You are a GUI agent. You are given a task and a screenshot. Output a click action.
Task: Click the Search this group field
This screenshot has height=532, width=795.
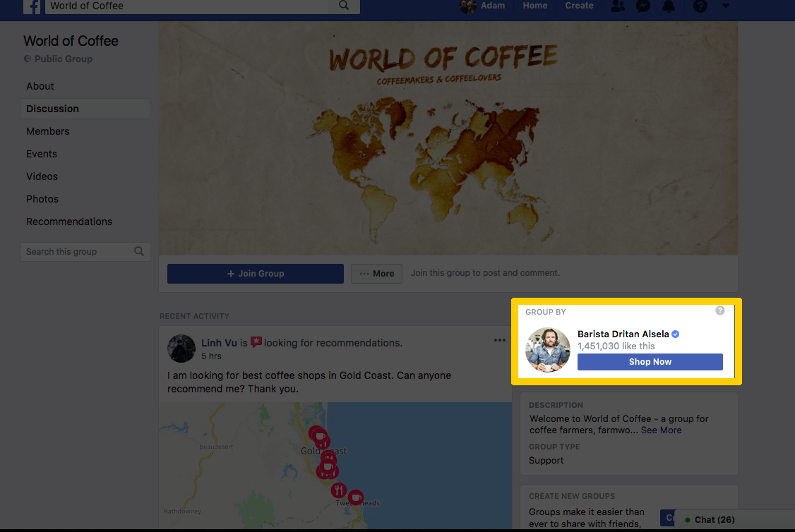(x=76, y=252)
